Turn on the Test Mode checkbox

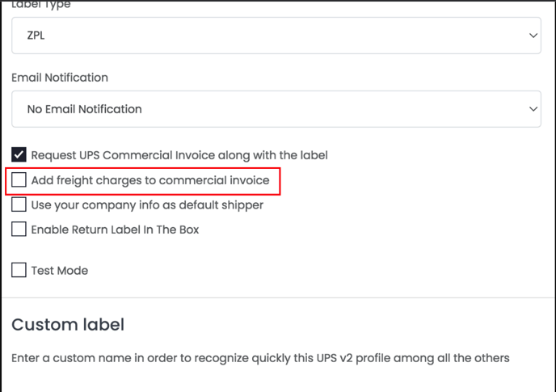(19, 270)
